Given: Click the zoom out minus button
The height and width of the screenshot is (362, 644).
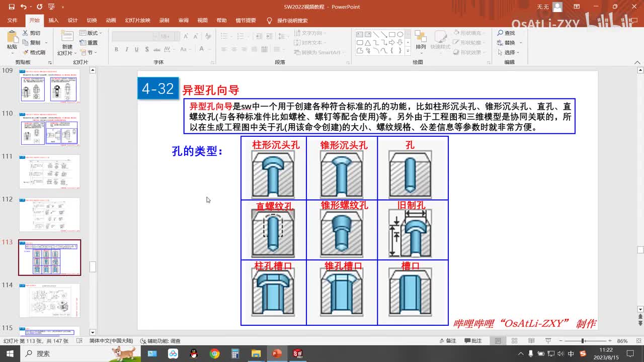Looking at the screenshot, I should click(560, 341).
